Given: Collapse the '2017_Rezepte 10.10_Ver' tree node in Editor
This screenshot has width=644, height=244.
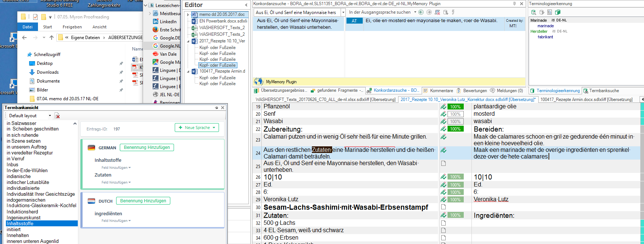Looking at the screenshot, I should point(188,41).
